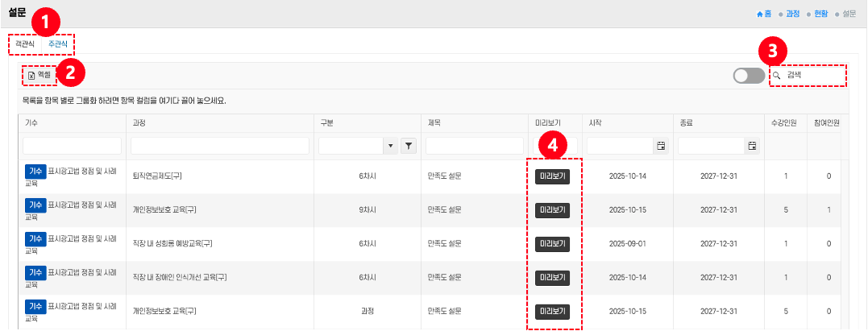Open the calendar picker for 종료 date
This screenshot has width=868, height=331.
(752, 146)
